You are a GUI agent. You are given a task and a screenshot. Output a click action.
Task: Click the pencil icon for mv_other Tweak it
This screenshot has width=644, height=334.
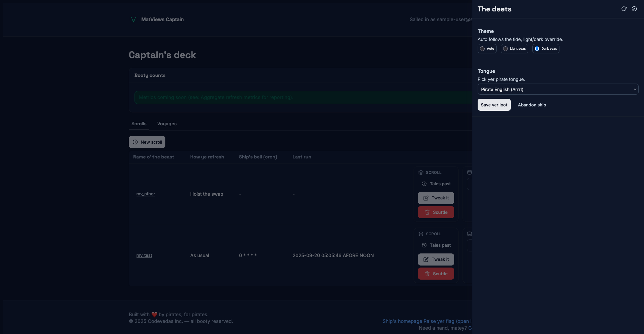pyautogui.click(x=426, y=198)
